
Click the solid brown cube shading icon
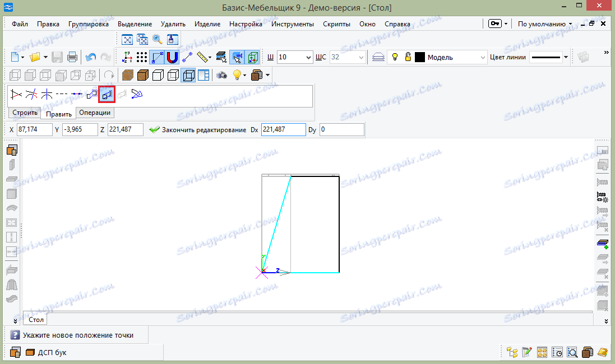143,75
